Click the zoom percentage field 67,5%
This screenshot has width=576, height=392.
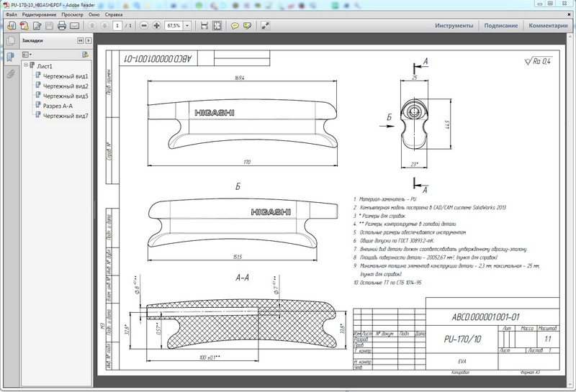point(174,26)
